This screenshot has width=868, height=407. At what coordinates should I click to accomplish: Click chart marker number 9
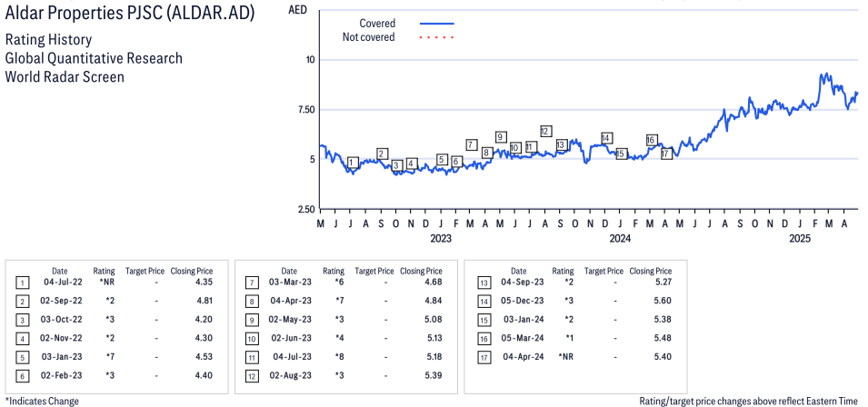pos(501,137)
